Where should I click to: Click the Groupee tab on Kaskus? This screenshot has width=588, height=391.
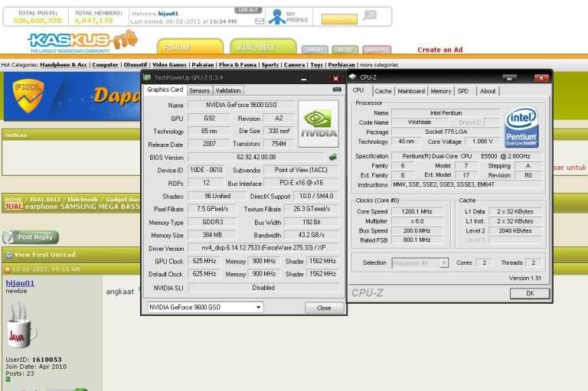(x=377, y=50)
